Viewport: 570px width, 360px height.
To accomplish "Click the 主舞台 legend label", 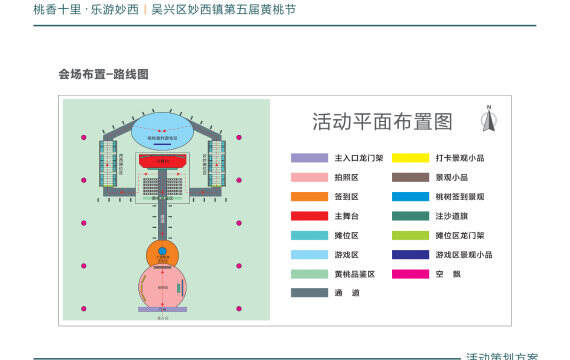I will [346, 216].
